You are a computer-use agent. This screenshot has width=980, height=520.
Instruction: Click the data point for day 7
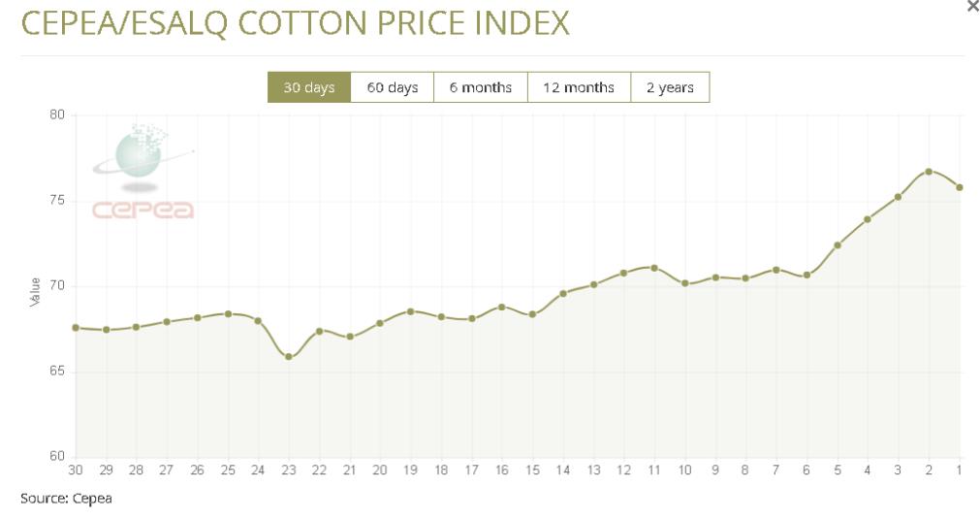click(776, 270)
